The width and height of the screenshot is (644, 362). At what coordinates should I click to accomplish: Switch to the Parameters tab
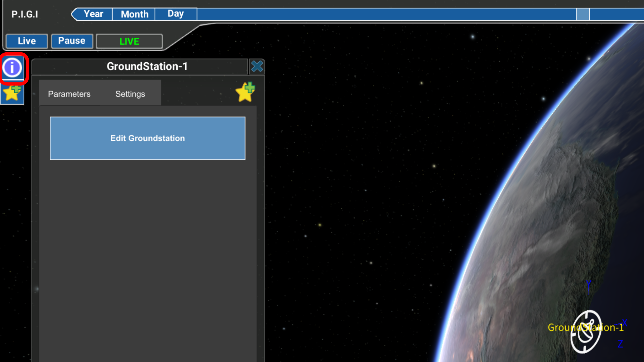pos(69,94)
